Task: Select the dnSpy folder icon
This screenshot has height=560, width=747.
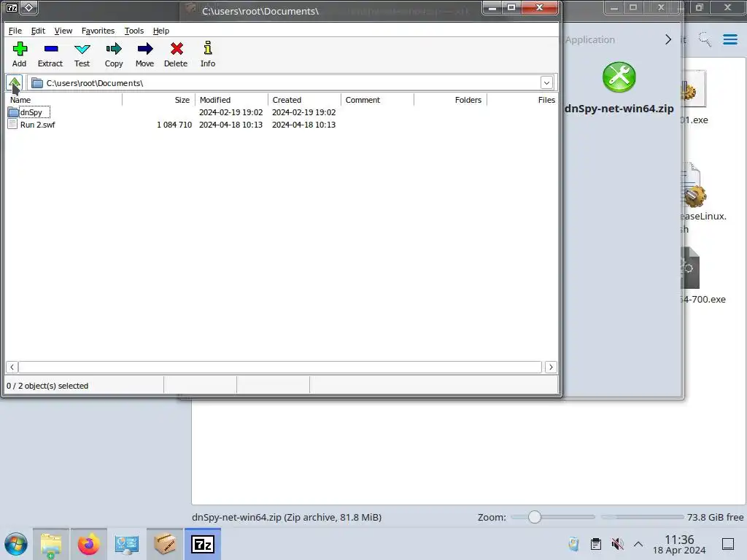Action: point(13,112)
